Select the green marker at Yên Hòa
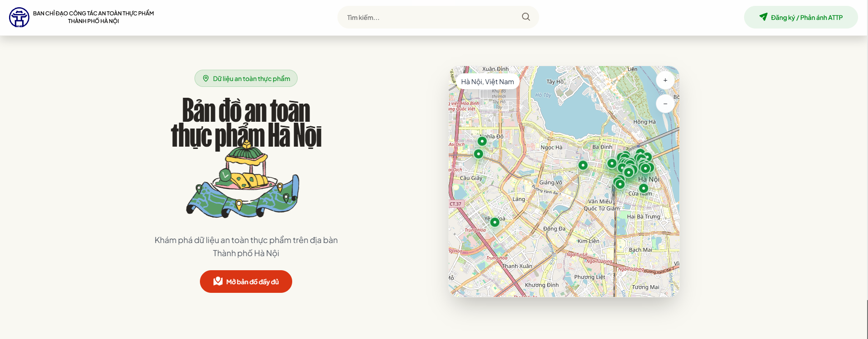 pos(495,222)
